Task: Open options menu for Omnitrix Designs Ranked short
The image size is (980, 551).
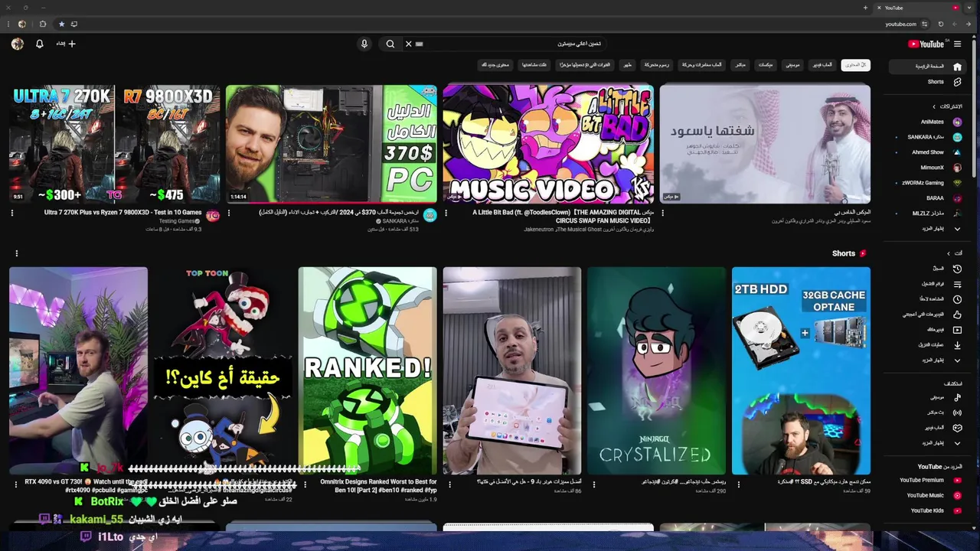Action: click(305, 484)
